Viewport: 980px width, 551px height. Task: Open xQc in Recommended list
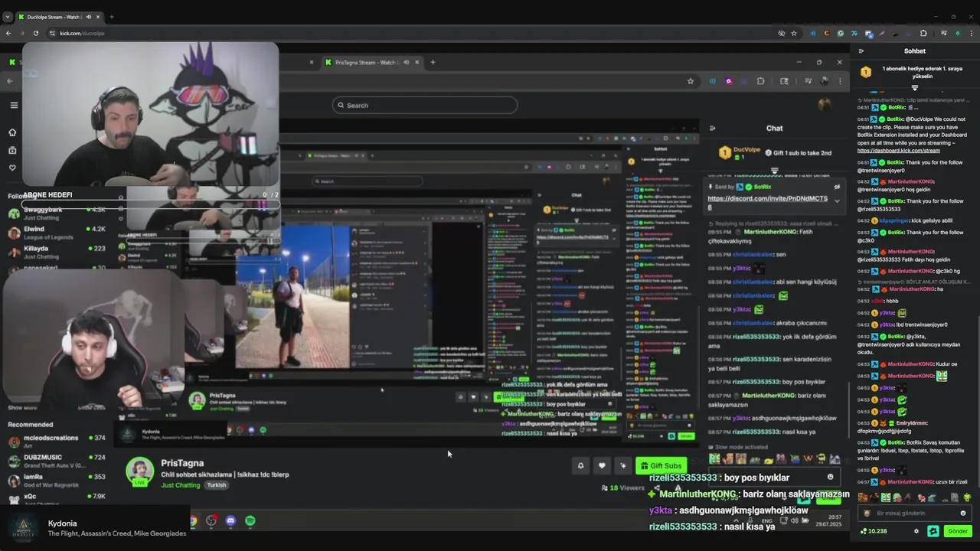(x=57, y=497)
